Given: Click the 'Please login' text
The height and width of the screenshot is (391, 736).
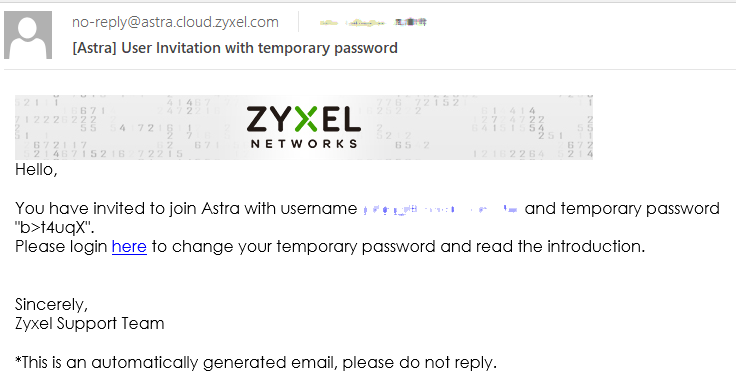Looking at the screenshot, I should pos(61,246).
